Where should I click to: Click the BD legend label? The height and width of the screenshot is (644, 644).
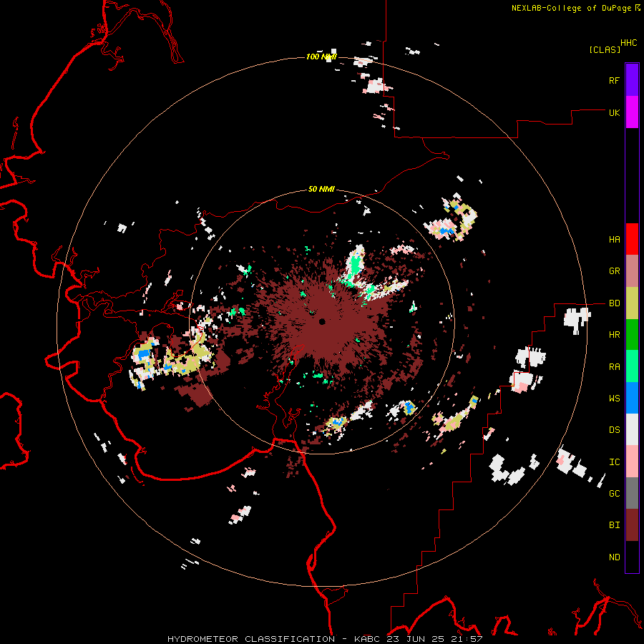coord(614,303)
